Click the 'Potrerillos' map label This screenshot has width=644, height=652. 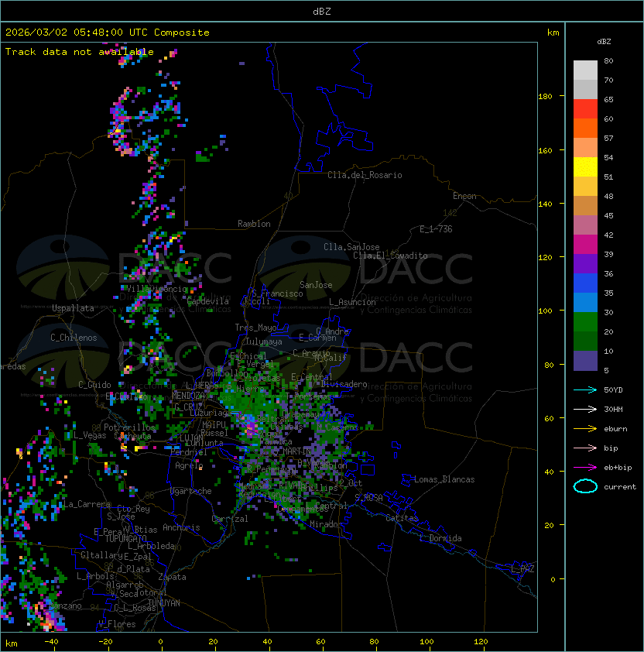(129, 427)
